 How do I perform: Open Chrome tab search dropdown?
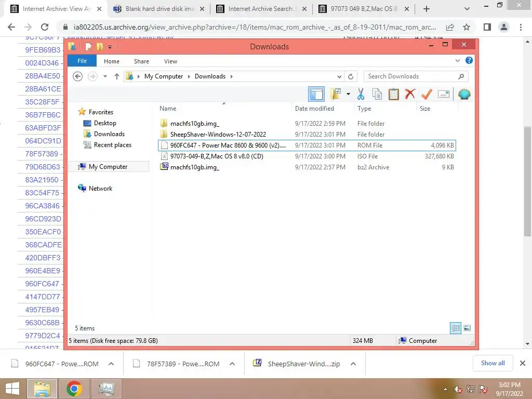pyautogui.click(x=467, y=9)
